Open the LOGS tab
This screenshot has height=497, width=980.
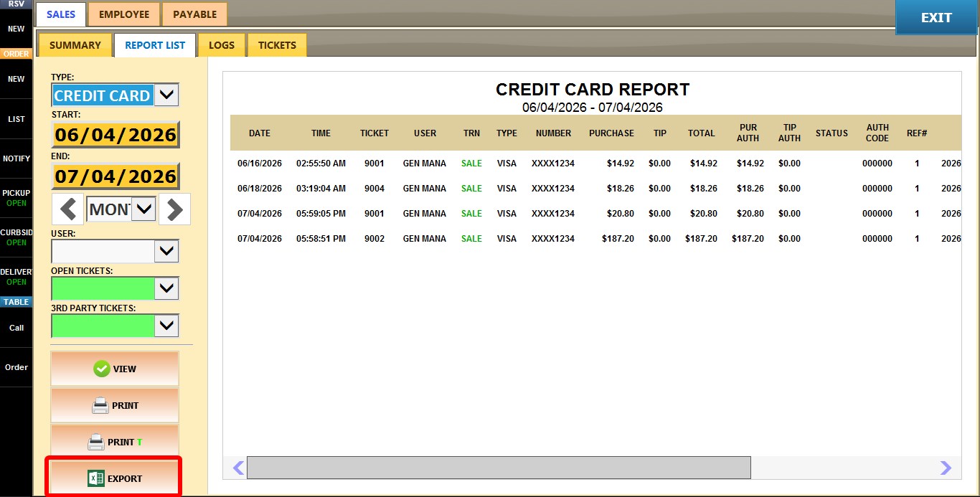(222, 45)
